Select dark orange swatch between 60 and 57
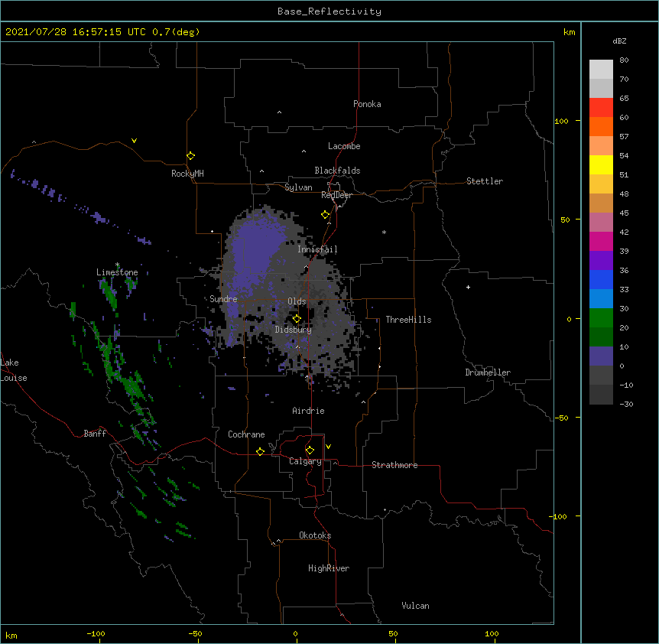This screenshot has height=644, width=659. pos(601,126)
